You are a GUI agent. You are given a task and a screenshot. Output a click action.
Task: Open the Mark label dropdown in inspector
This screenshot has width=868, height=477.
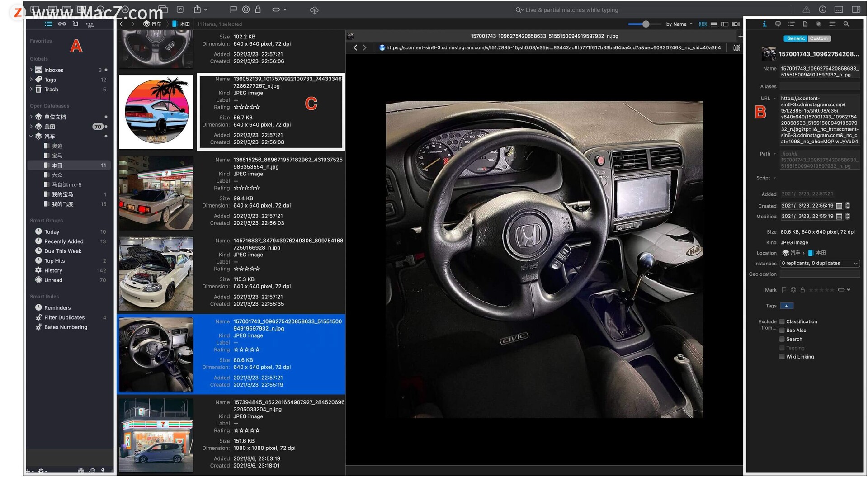[844, 290]
